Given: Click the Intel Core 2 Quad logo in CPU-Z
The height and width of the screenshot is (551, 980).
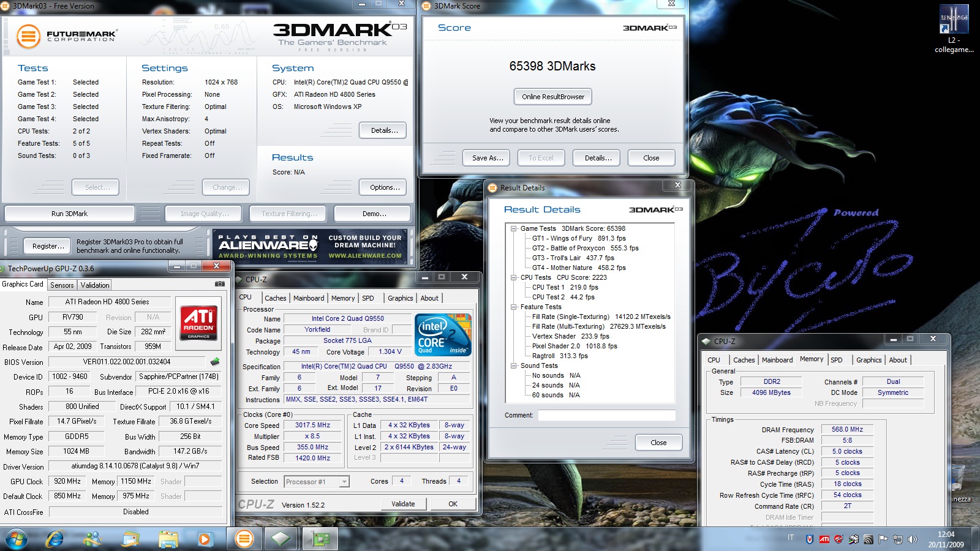Looking at the screenshot, I should pyautogui.click(x=442, y=334).
